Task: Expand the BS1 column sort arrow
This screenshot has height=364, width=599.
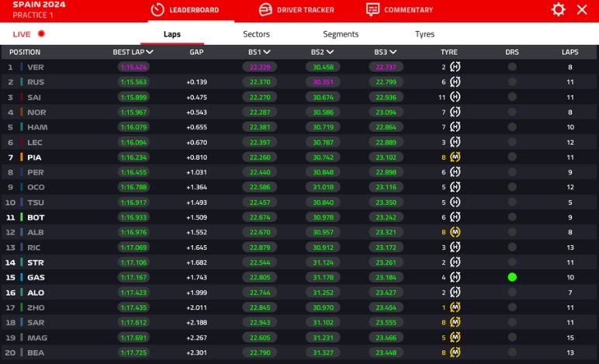Action: (265, 52)
